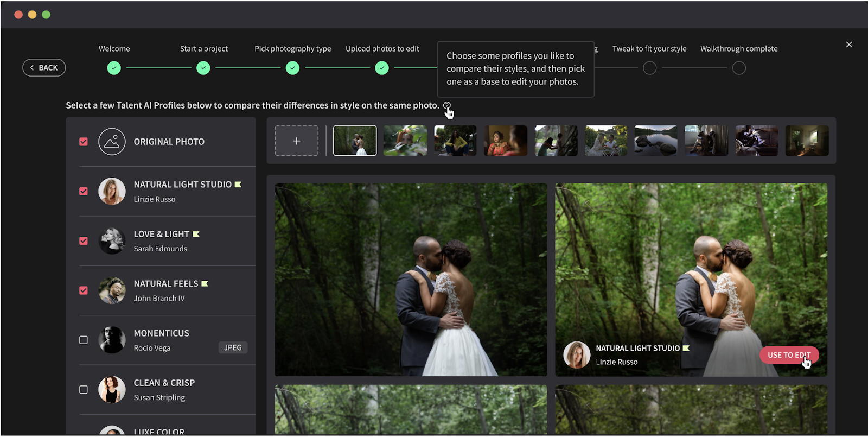Click the Welcome step label

(114, 49)
